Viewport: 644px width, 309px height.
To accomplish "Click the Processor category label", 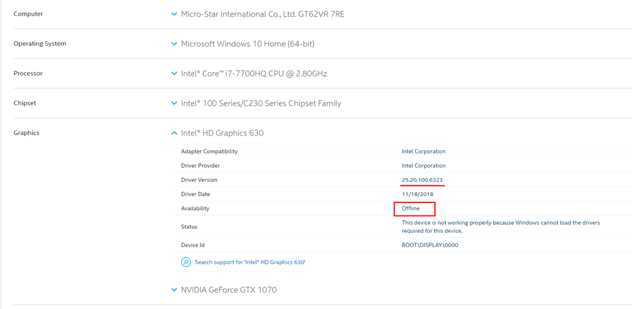I will [x=28, y=74].
